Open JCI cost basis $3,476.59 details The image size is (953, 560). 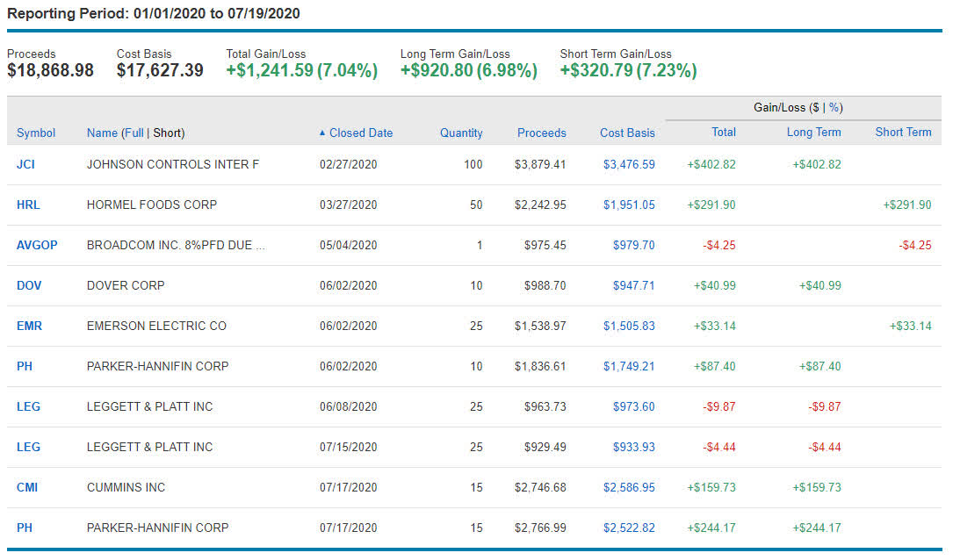pos(629,164)
